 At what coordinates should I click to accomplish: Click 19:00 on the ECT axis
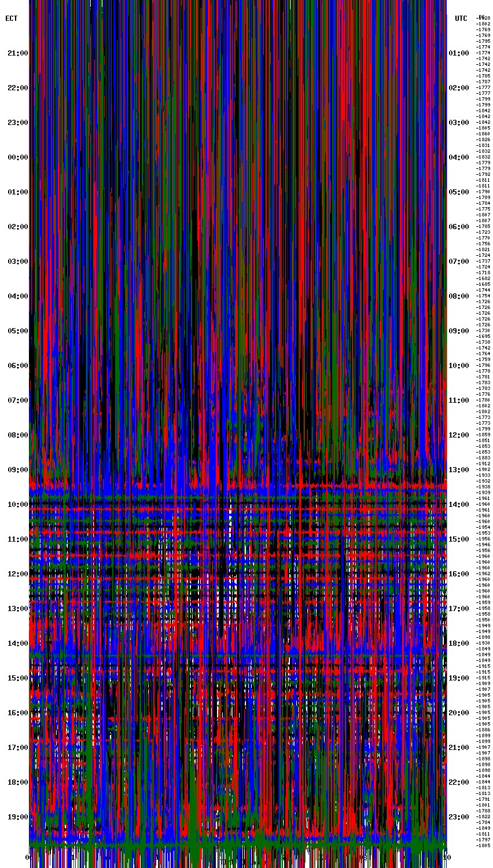click(x=18, y=817)
